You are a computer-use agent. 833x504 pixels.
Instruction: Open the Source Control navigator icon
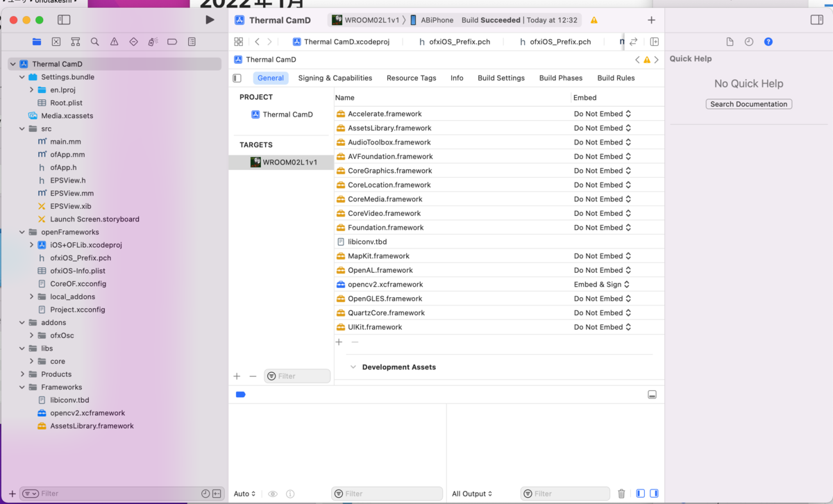56,42
